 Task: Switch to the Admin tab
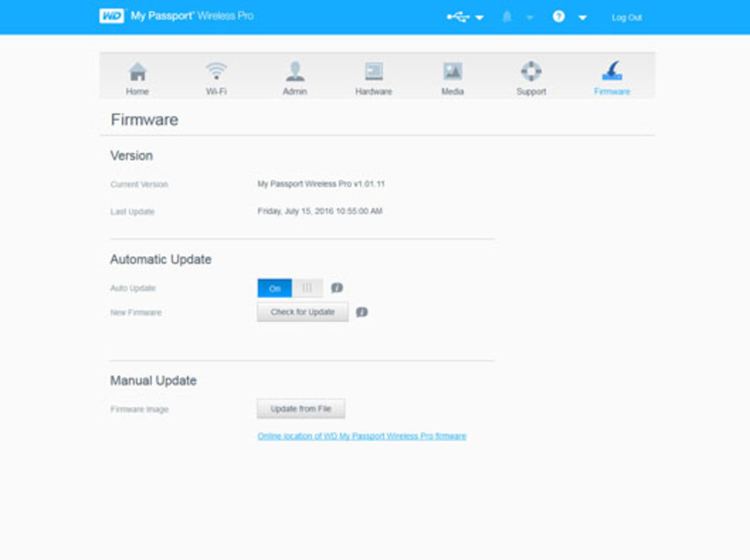tap(295, 78)
